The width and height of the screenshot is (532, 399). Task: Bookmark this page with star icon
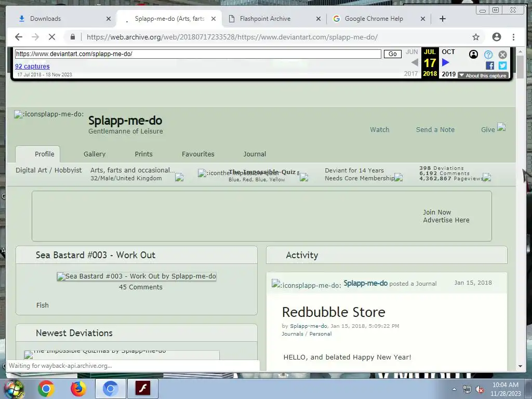pyautogui.click(x=476, y=37)
